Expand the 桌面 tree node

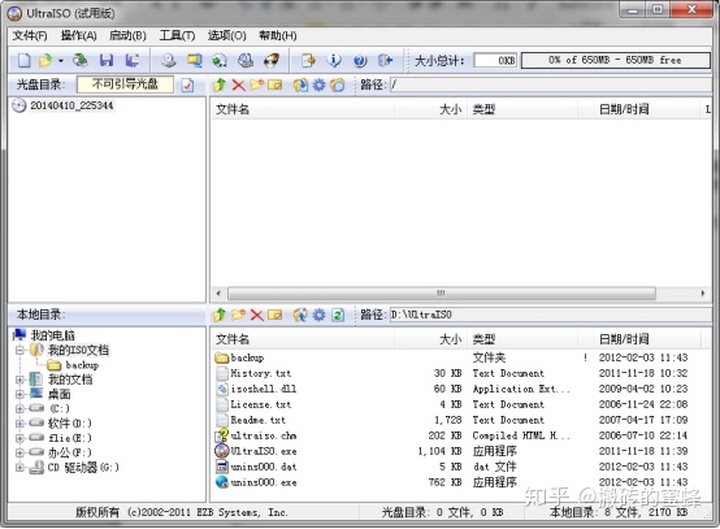(x=20, y=394)
